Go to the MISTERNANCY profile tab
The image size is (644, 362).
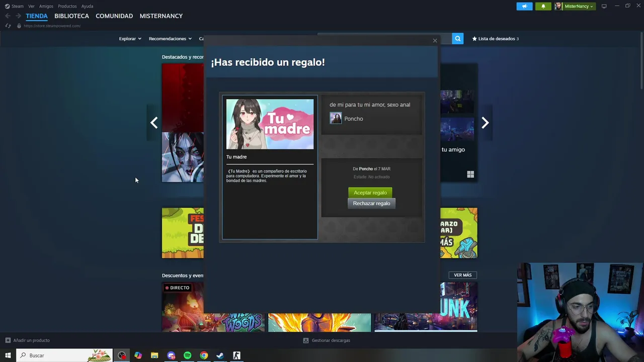pyautogui.click(x=161, y=16)
